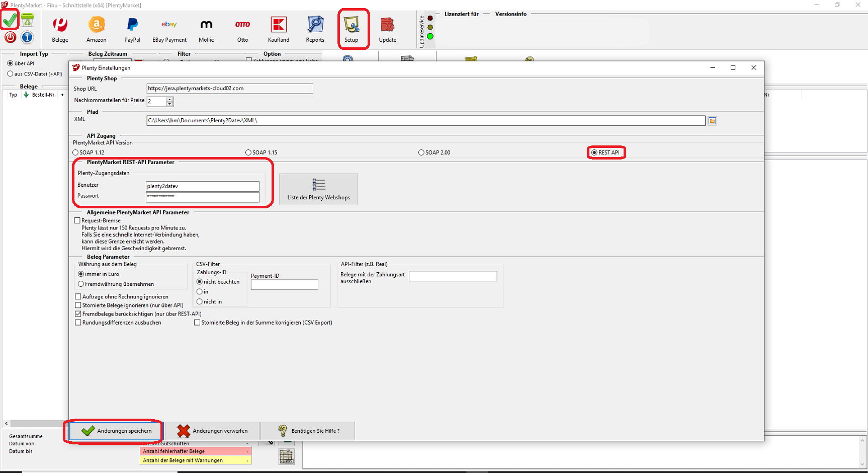The height and width of the screenshot is (473, 868).
Task: Click Änderungen speichern button
Action: [116, 431]
